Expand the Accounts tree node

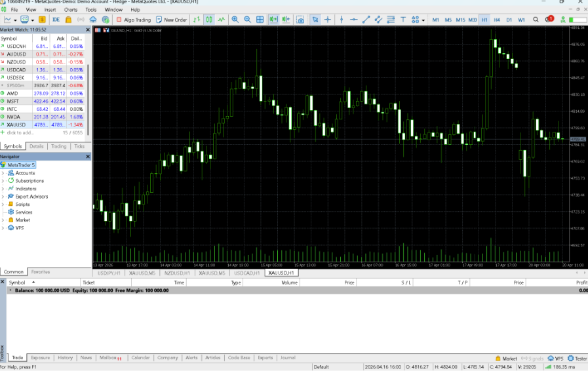(3, 173)
